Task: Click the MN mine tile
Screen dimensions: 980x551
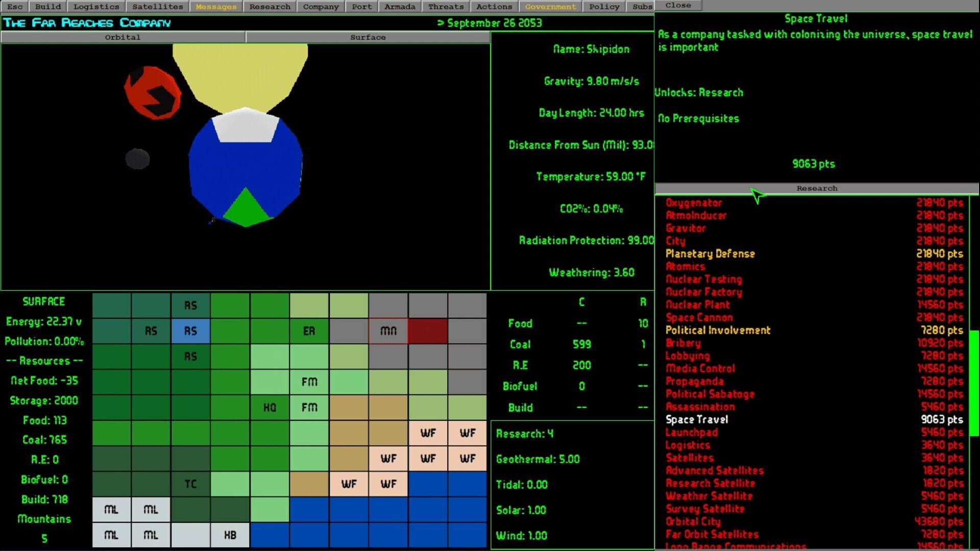Action: [x=388, y=331]
